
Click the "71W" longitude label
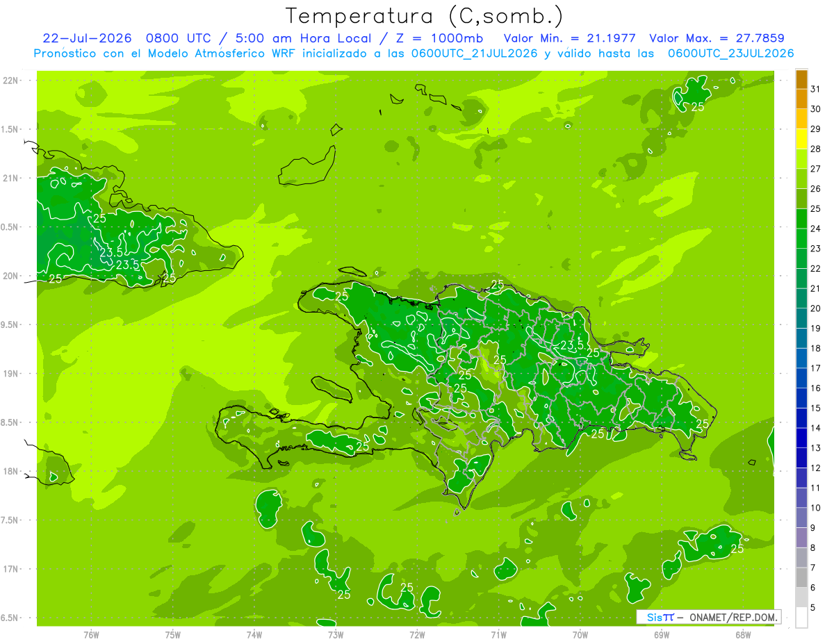[498, 634]
